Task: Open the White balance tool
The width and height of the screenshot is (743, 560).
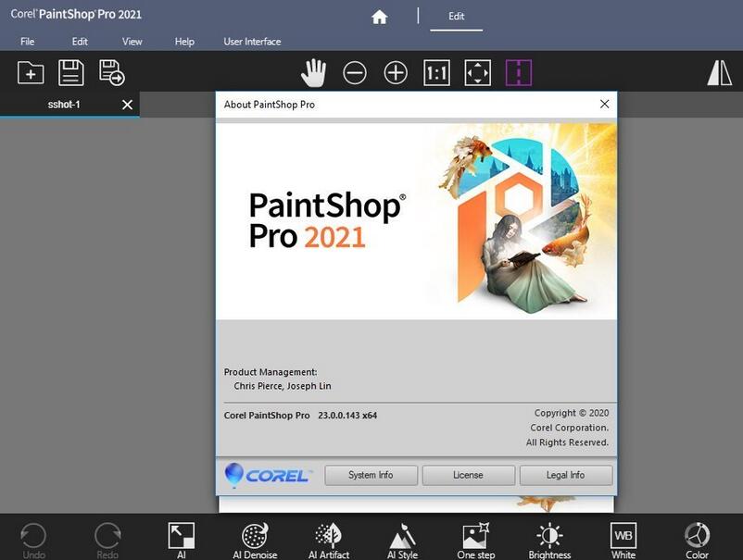Action: (623, 541)
